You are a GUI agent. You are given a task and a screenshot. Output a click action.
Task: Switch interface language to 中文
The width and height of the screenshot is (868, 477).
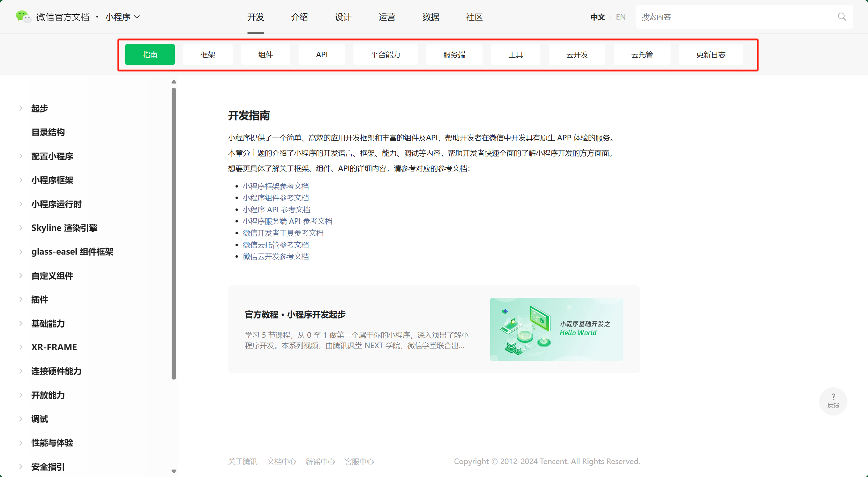(597, 16)
